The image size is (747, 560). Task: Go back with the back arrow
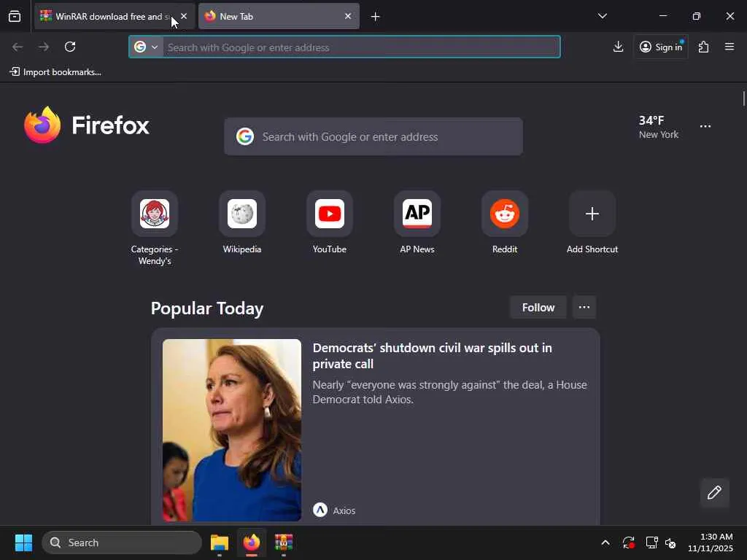[x=18, y=47]
